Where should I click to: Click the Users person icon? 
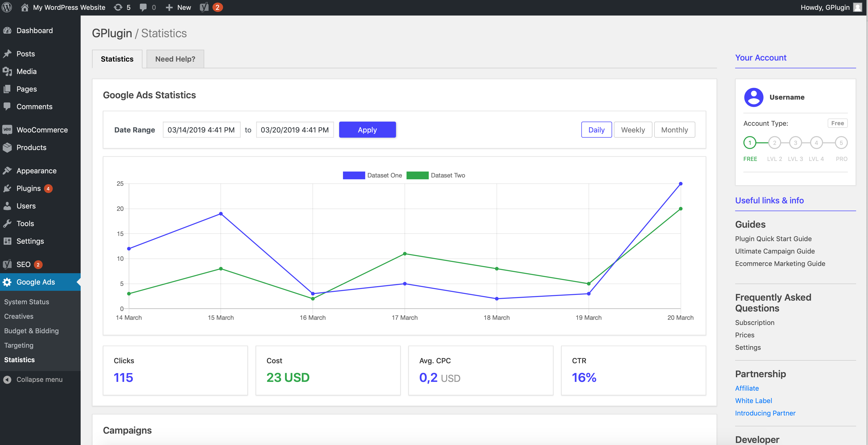pyautogui.click(x=7, y=206)
